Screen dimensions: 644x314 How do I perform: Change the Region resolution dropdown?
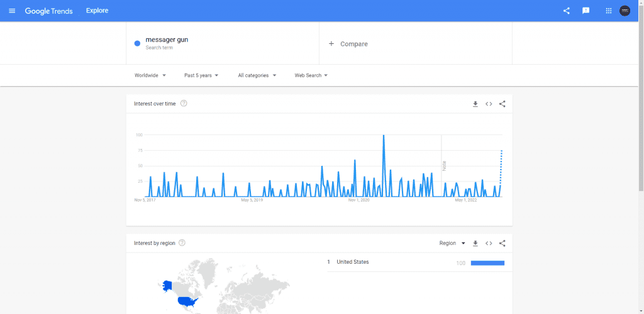click(x=452, y=243)
